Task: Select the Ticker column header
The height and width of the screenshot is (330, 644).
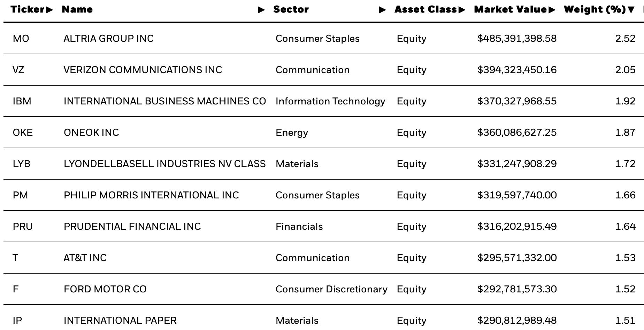Action: point(28,9)
